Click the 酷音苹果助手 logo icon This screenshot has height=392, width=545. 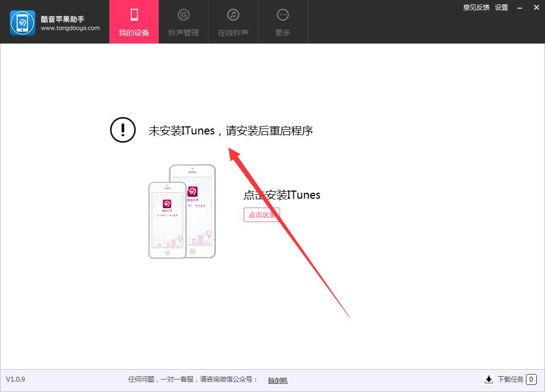pos(22,22)
